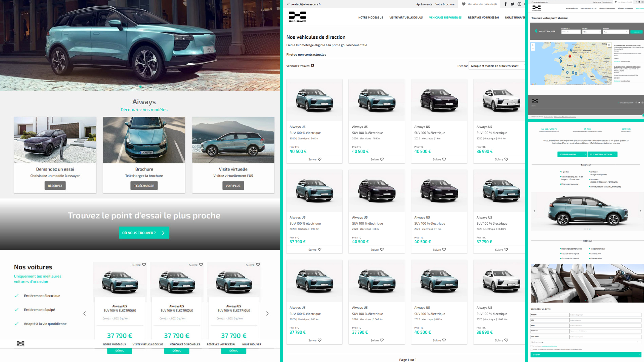Select VÉHICULES DISPONIBLES in the listing page menu

(x=445, y=18)
